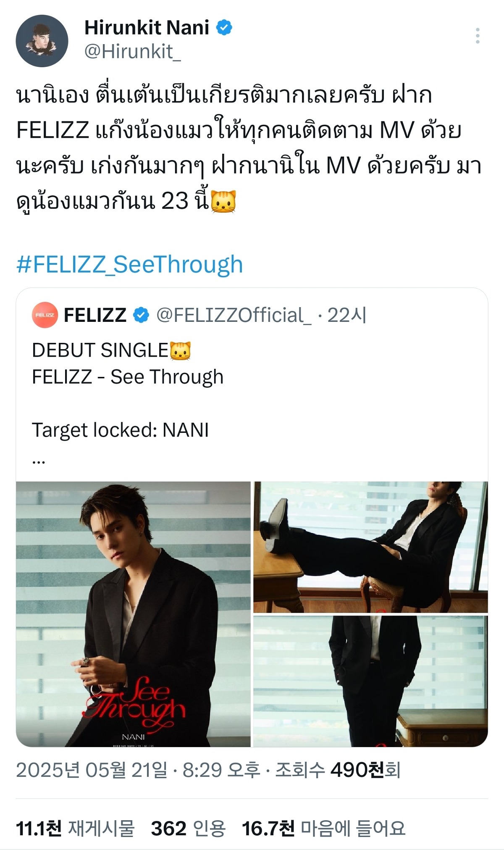Open the three-dot more options menu
This screenshot has width=504, height=850.
tap(478, 36)
